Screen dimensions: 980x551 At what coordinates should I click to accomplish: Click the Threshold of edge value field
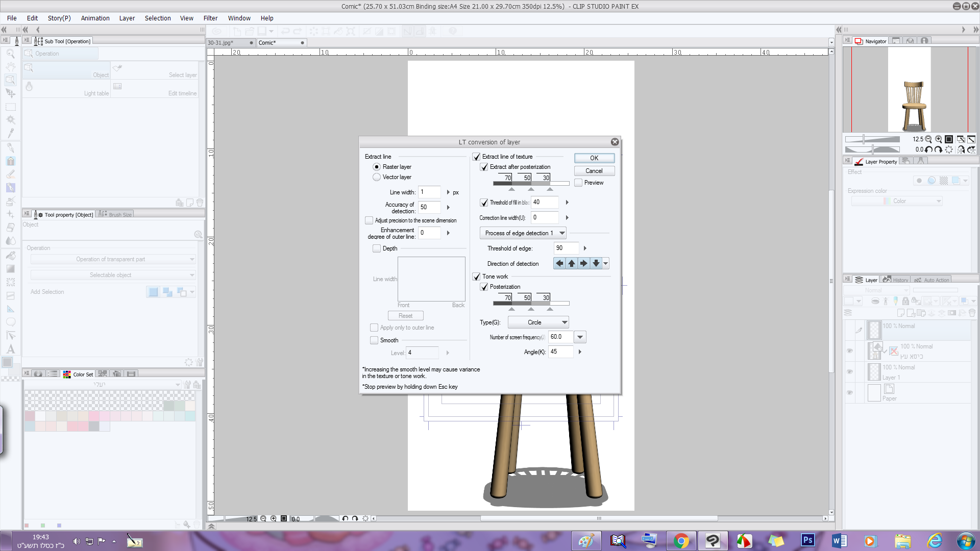[567, 248]
